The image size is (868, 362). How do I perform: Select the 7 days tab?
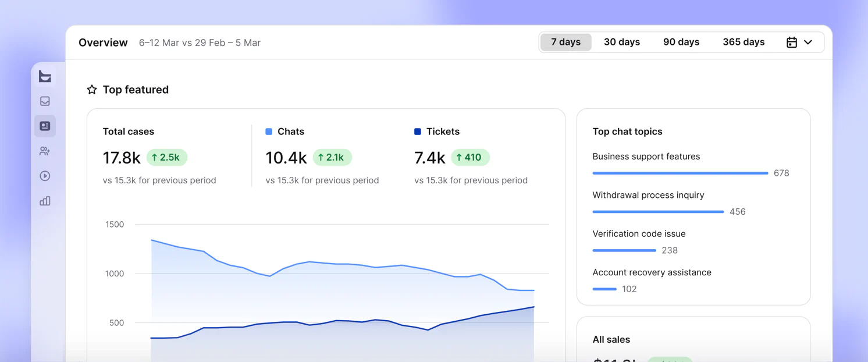(x=566, y=42)
